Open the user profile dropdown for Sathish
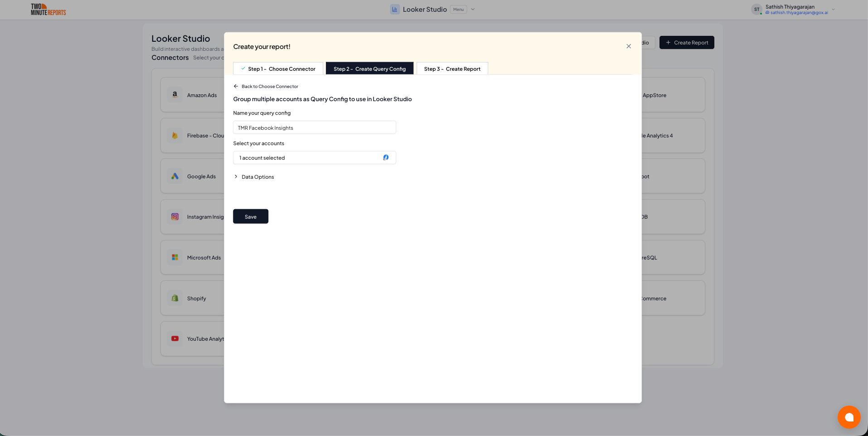This screenshot has width=868, height=436. tap(832, 9)
